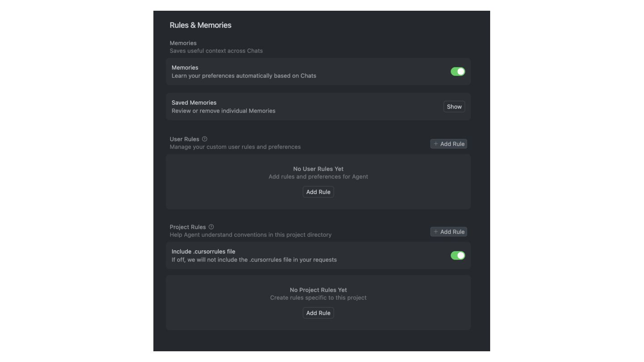644x362 pixels.
Task: Click Review or remove individual Memories text
Action: pyautogui.click(x=223, y=111)
